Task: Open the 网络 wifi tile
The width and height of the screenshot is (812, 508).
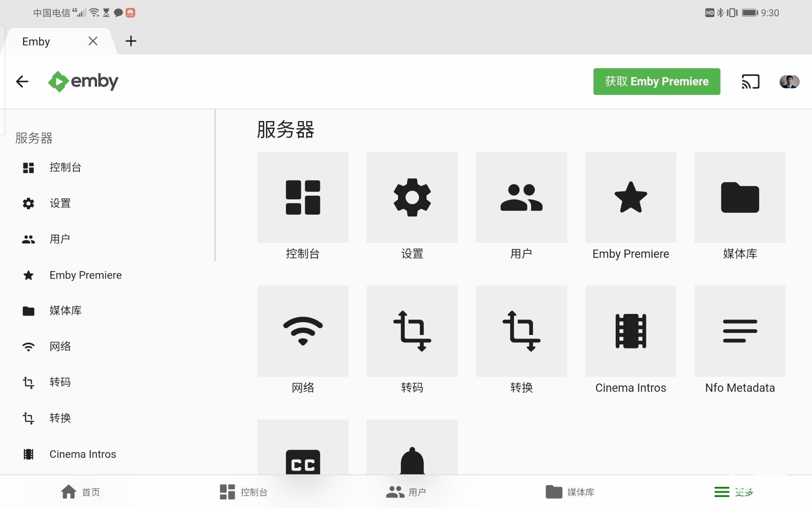Action: tap(303, 331)
